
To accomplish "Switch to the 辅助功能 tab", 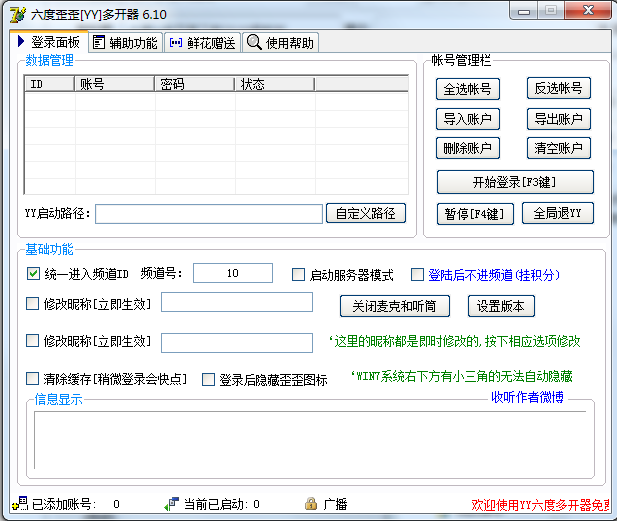I will pos(125,42).
